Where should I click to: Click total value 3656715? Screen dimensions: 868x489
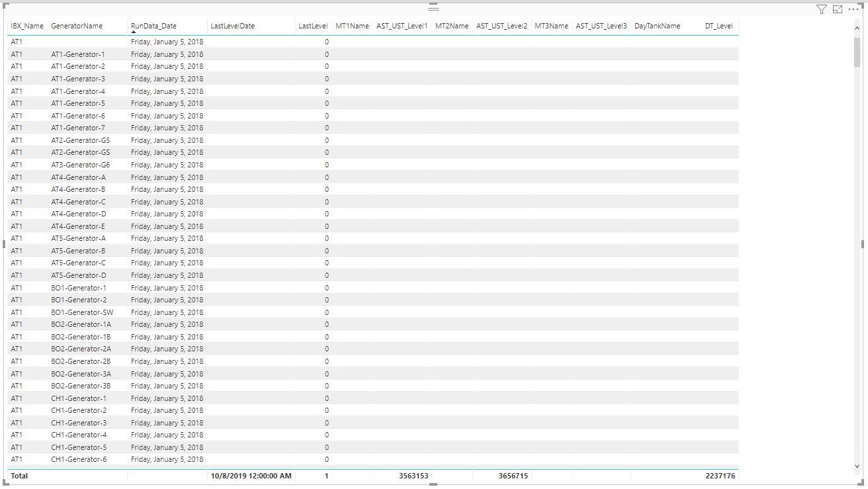click(x=513, y=476)
